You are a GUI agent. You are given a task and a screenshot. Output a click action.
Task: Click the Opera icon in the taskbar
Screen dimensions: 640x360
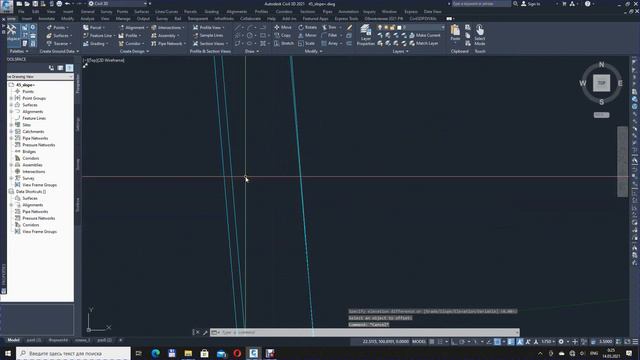tap(237, 353)
